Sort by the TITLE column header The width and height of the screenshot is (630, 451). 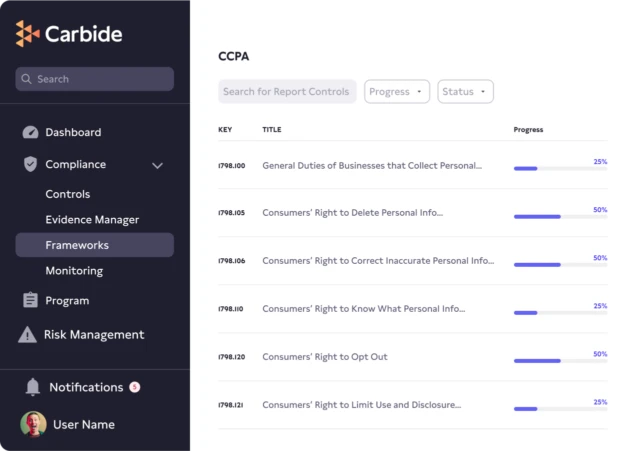pyautogui.click(x=272, y=129)
